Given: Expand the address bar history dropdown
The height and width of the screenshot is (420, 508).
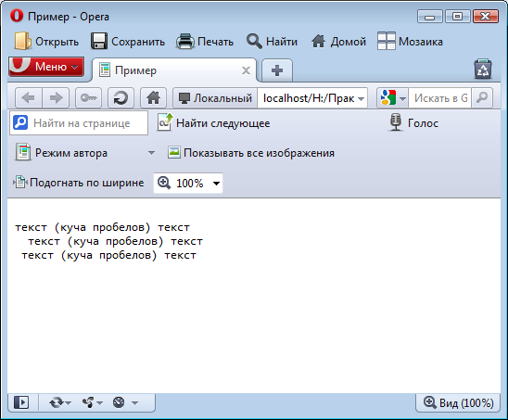Looking at the screenshot, I should click(361, 98).
